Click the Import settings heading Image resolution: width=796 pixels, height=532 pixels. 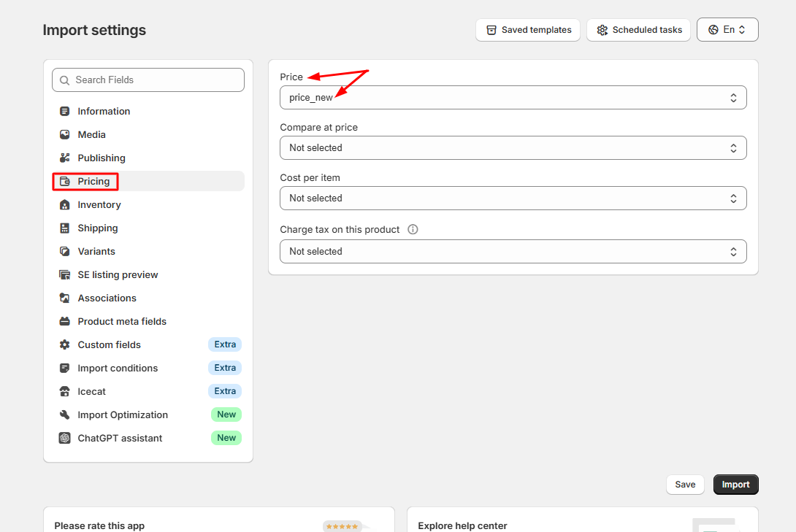94,30
